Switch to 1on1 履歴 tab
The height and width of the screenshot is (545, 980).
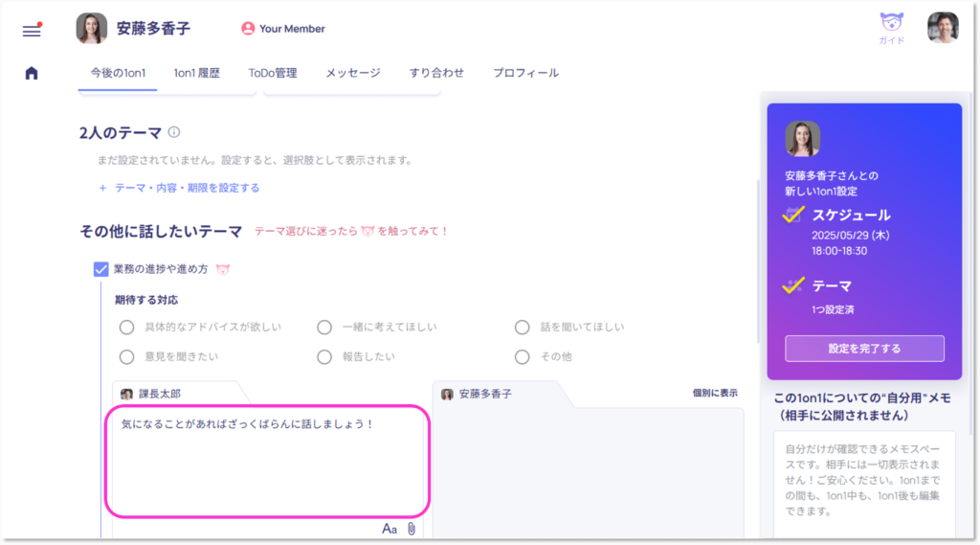click(x=197, y=73)
